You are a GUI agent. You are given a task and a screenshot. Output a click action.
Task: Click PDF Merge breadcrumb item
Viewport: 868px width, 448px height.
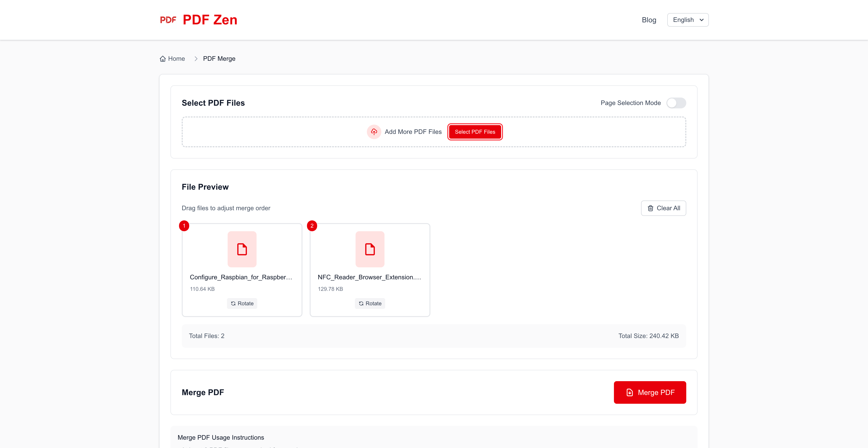coord(219,58)
